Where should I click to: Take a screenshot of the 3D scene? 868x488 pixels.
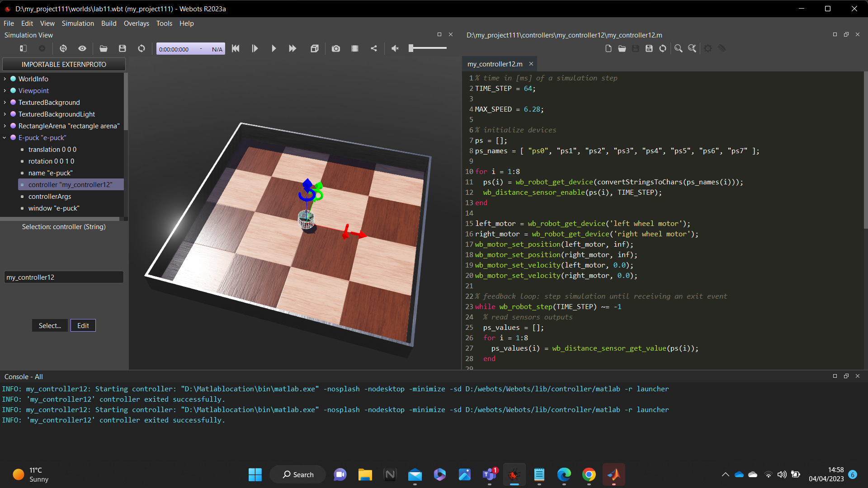click(x=336, y=48)
